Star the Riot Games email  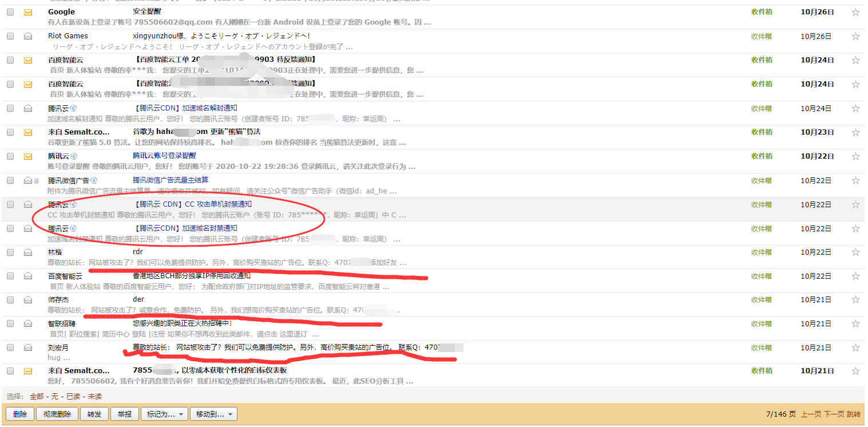click(x=855, y=36)
